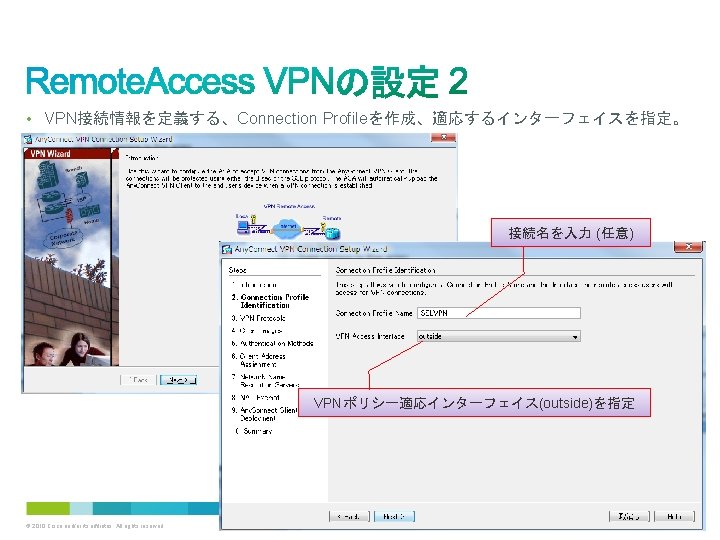Select step 1 Introduction in Steps list
The width and height of the screenshot is (720, 540).
point(254,285)
